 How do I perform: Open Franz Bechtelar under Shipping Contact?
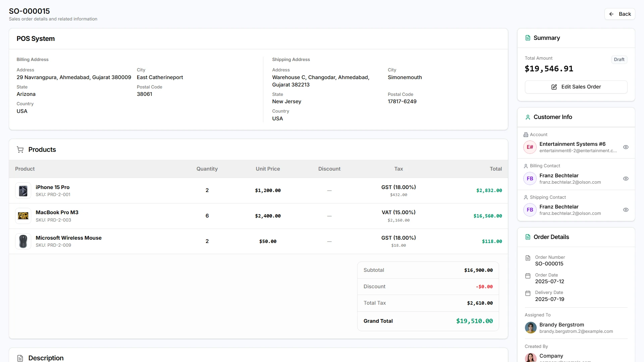559,207
